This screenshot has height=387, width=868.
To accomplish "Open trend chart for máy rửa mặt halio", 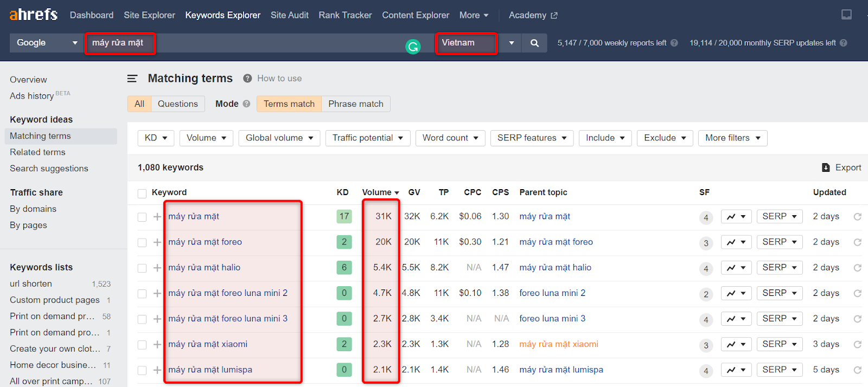I will pos(736,268).
